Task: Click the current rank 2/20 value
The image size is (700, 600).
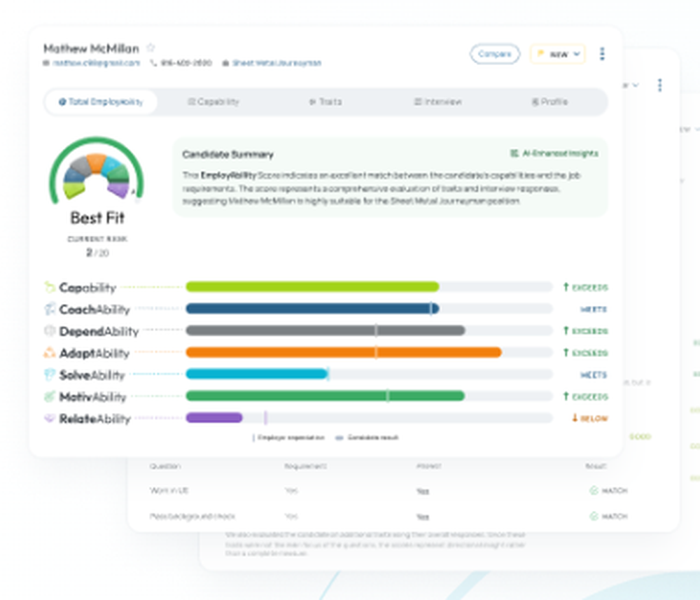Action: tap(97, 253)
